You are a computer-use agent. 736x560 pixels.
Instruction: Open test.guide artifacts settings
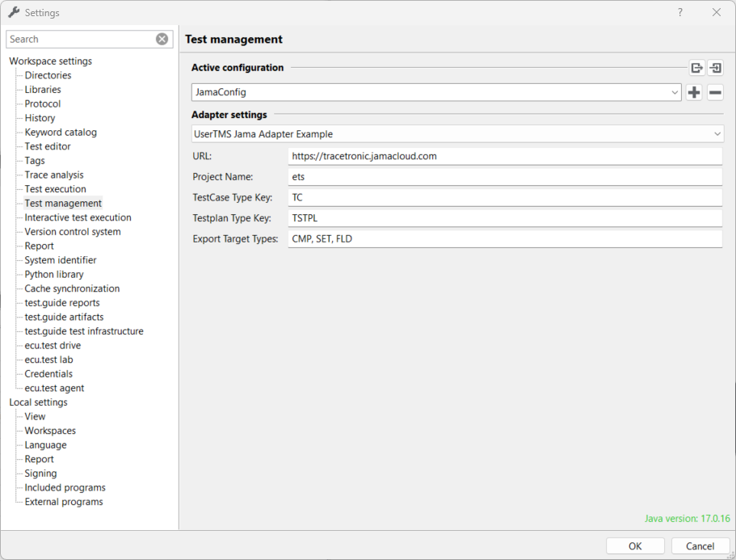point(64,317)
